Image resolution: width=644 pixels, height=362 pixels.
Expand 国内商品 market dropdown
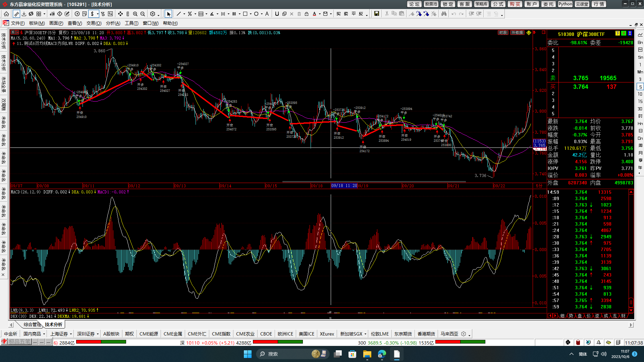[44, 334]
